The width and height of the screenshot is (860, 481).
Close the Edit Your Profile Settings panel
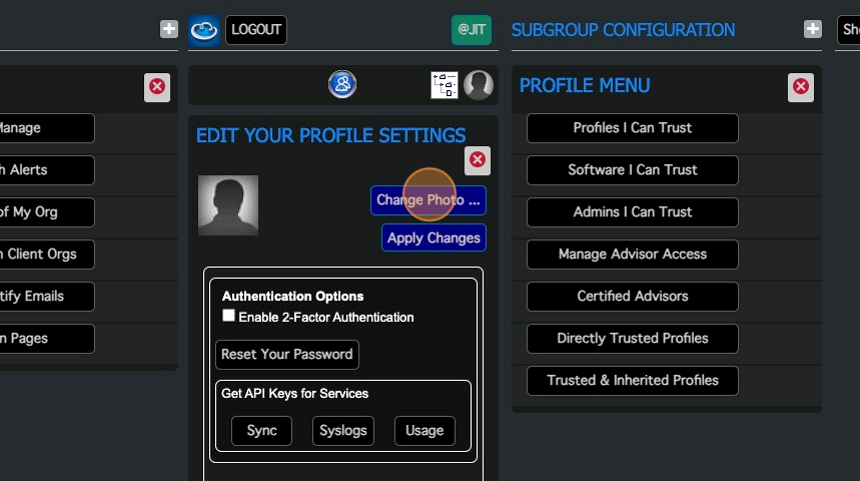click(478, 160)
